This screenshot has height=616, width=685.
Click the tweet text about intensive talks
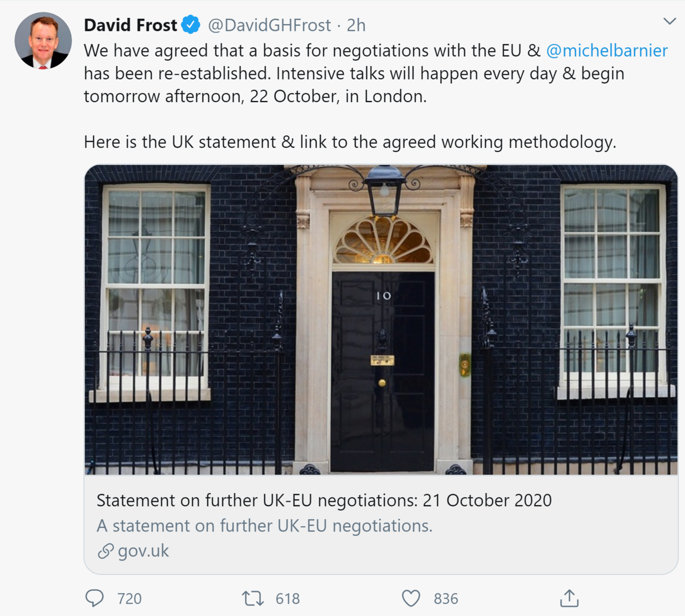pos(353,74)
